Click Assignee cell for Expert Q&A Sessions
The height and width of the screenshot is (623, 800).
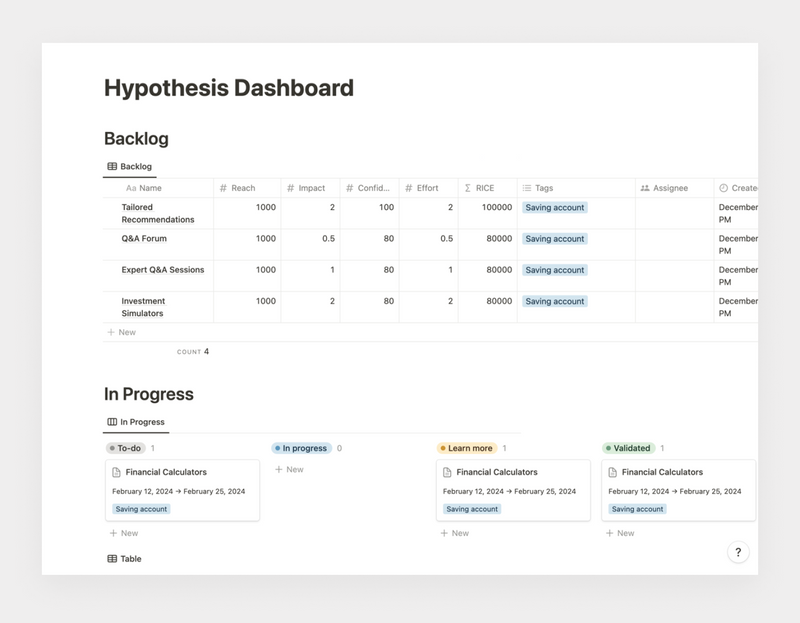pyautogui.click(x=674, y=276)
